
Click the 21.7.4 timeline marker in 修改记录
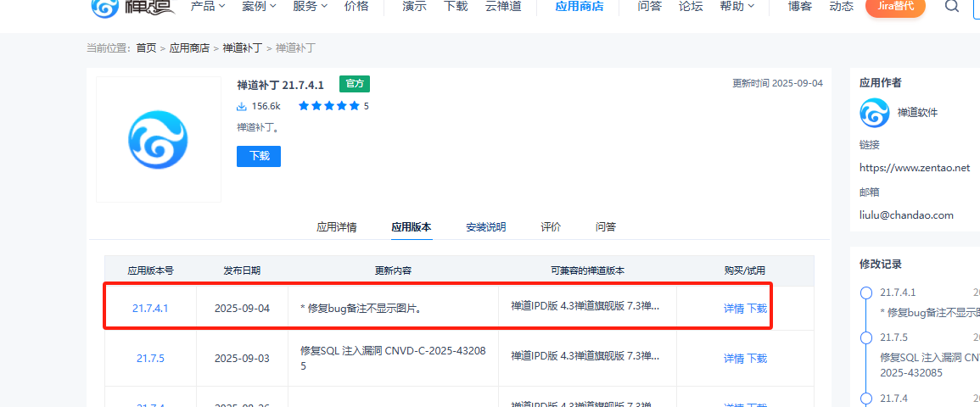(866, 399)
